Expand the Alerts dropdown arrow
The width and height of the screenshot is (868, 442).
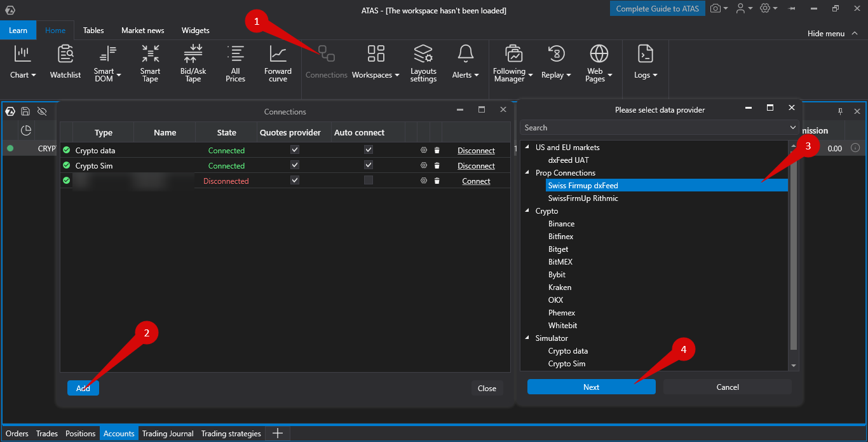[477, 75]
